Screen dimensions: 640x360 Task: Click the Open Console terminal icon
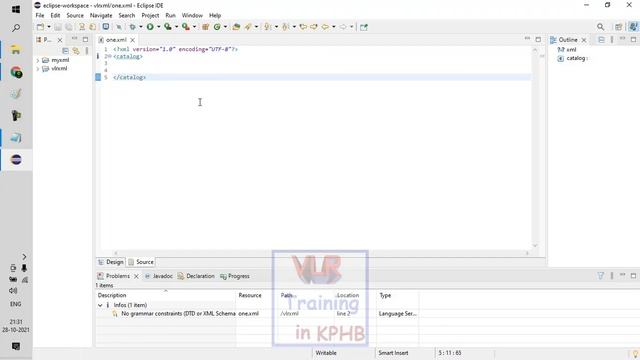pyautogui.click(x=106, y=27)
